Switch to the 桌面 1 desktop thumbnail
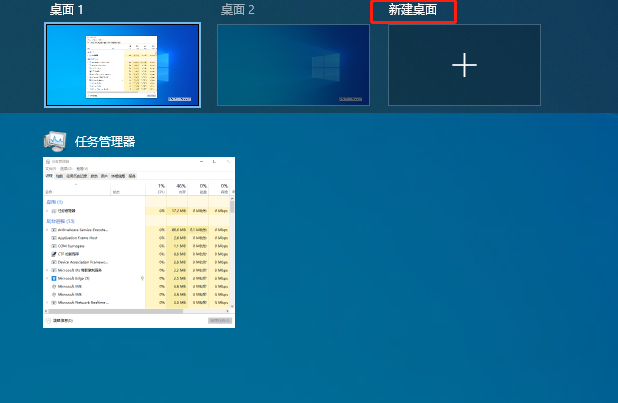The height and width of the screenshot is (403, 618). coord(122,65)
